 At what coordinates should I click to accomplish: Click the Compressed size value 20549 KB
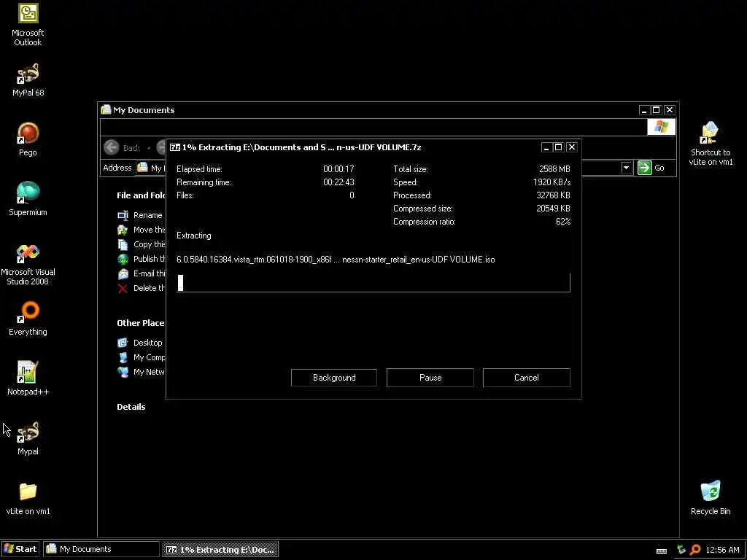point(553,208)
